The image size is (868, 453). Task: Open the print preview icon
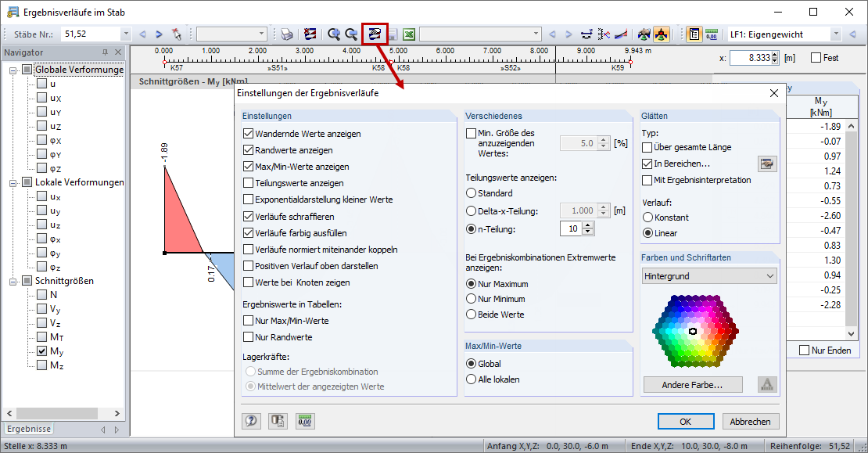pos(287,34)
